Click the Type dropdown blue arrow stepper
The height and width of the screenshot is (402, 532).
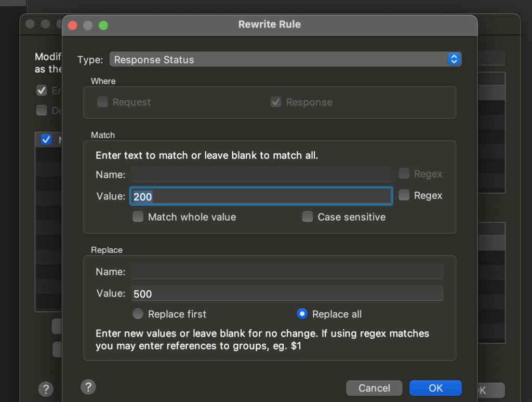[454, 60]
